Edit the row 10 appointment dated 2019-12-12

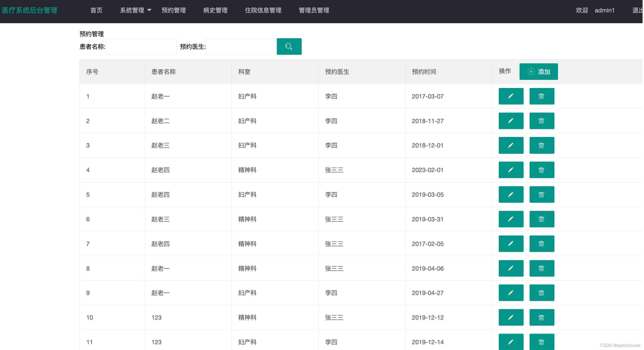pos(511,317)
